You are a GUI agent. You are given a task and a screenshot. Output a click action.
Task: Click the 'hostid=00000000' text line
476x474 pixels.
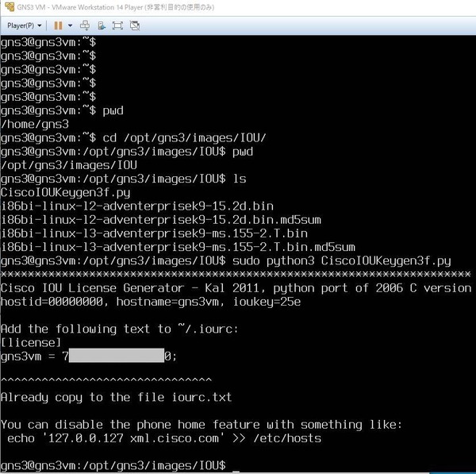pos(151,302)
